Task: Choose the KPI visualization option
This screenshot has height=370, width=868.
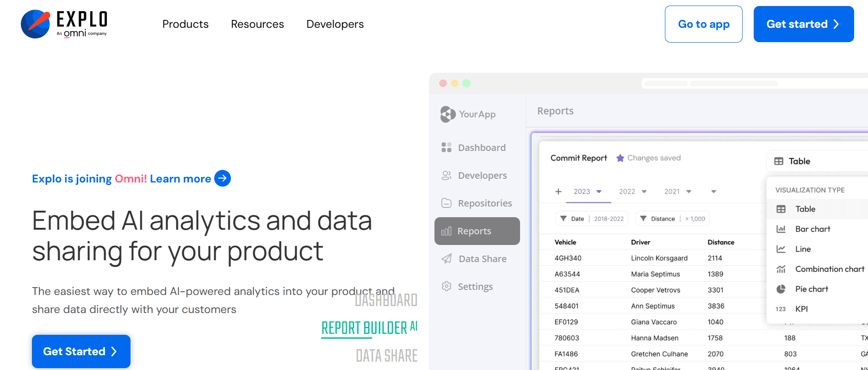Action: pyautogui.click(x=817, y=309)
